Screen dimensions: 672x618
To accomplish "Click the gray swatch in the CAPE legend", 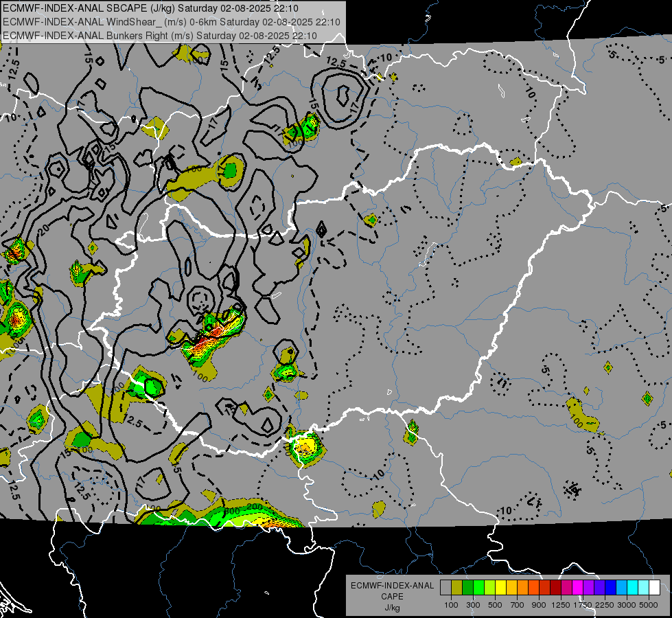I will (x=445, y=587).
